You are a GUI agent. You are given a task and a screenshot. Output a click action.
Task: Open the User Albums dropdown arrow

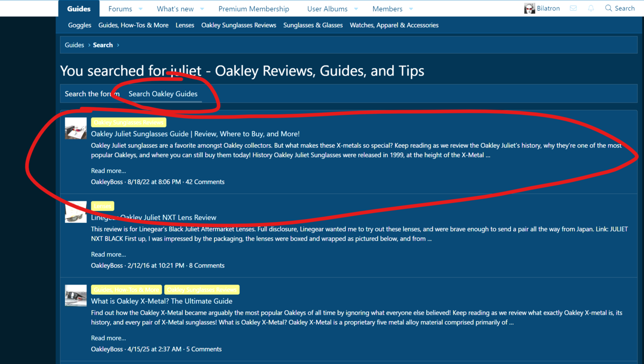click(x=356, y=9)
